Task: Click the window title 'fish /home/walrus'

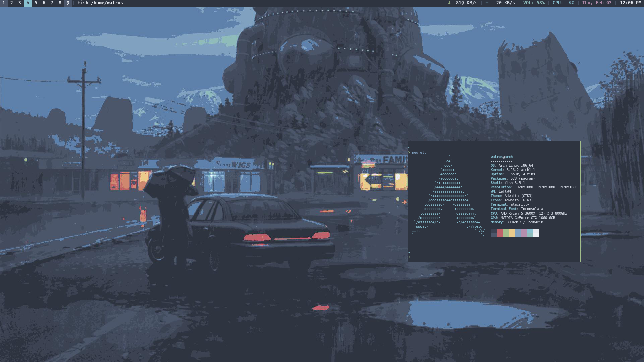Action: tap(100, 3)
